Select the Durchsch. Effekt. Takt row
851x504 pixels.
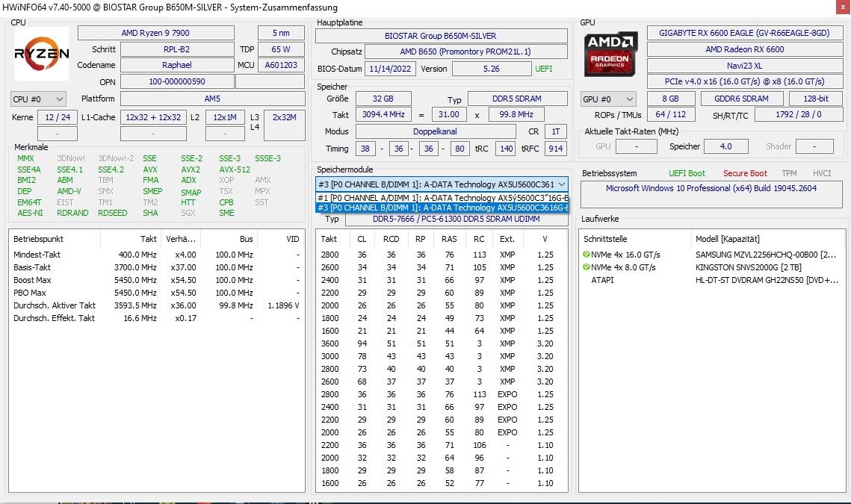[156, 318]
